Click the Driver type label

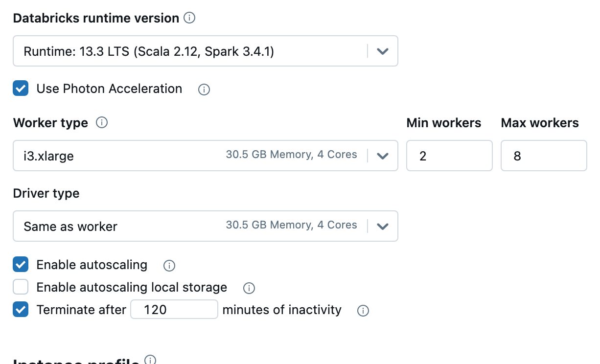[46, 193]
